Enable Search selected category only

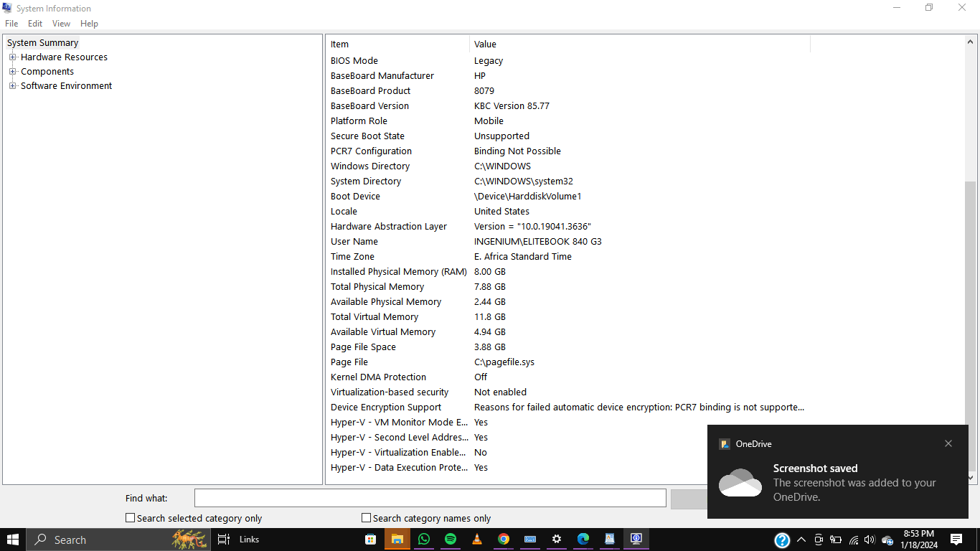tap(130, 518)
